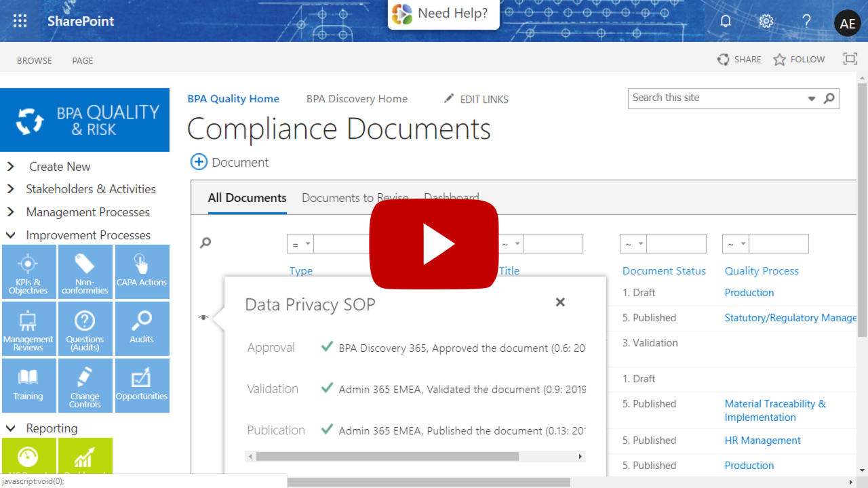The width and height of the screenshot is (868, 488).
Task: Select the Training tile
Action: (28, 386)
